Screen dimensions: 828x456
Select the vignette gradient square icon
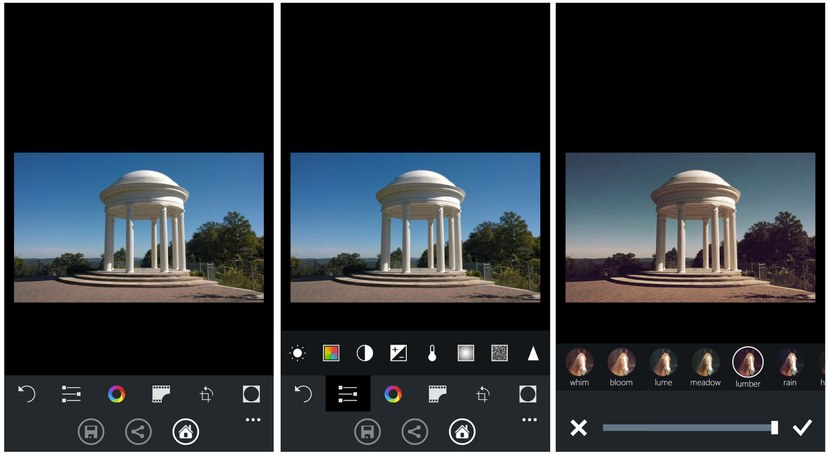point(466,353)
